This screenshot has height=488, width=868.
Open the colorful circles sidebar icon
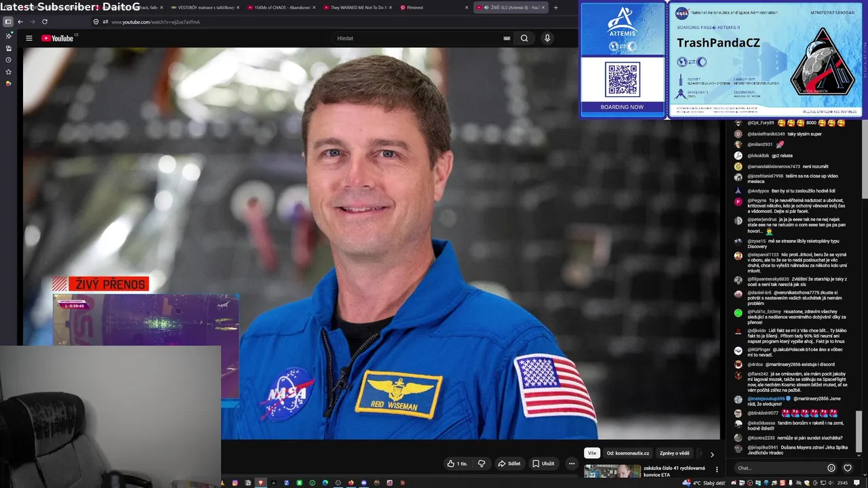click(8, 83)
